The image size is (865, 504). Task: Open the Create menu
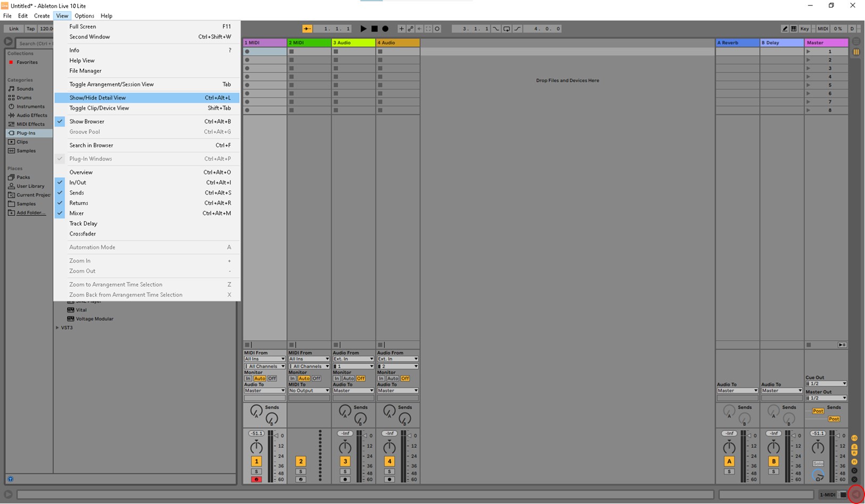pos(41,16)
